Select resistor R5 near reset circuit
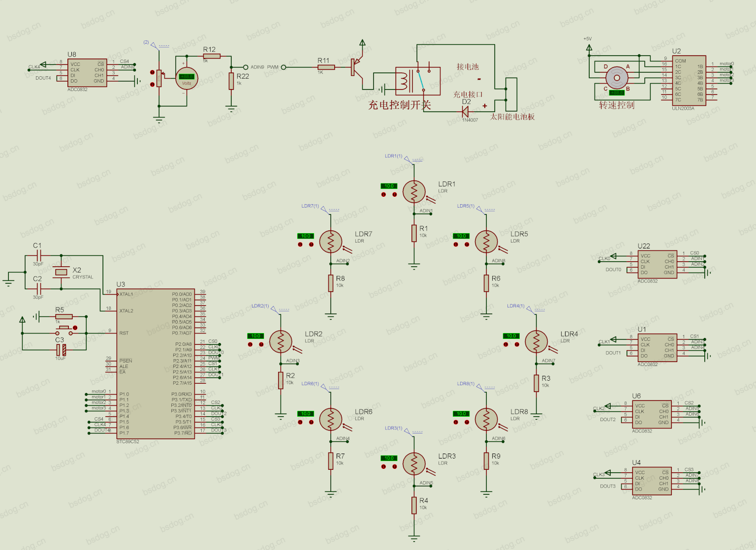This screenshot has height=550, width=756. 64,316
